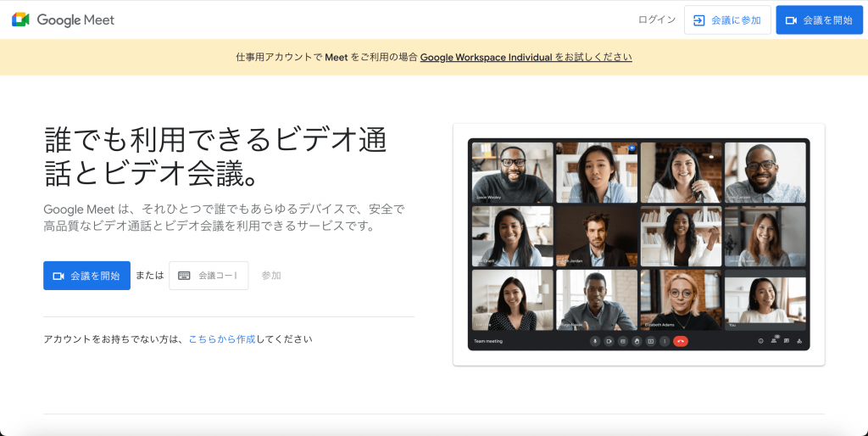The height and width of the screenshot is (436, 868).
Task: Click the video tile labeled You
Action: pyautogui.click(x=765, y=299)
